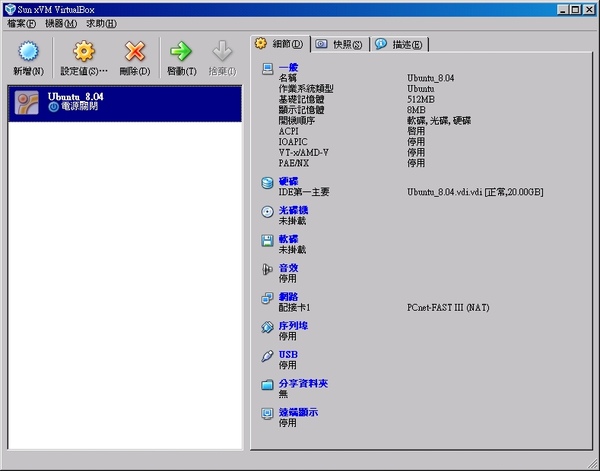The image size is (600, 471).
Task: Click the IOAPIC label
Action: (293, 142)
